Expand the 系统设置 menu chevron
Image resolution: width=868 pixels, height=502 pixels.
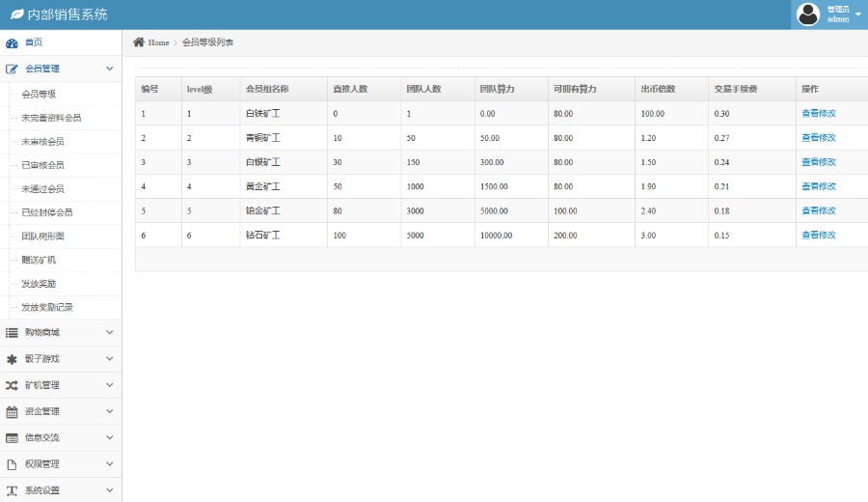(109, 490)
